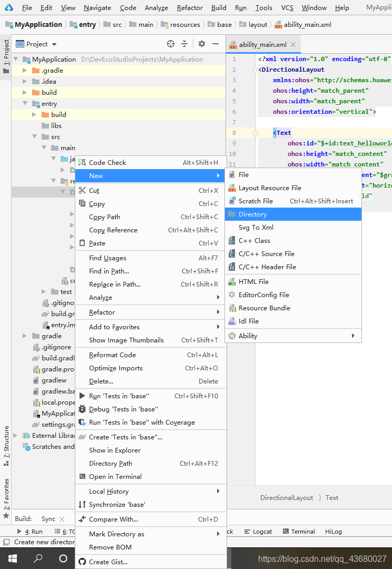
Task: Expand the Ability submenu
Action: coord(293,336)
